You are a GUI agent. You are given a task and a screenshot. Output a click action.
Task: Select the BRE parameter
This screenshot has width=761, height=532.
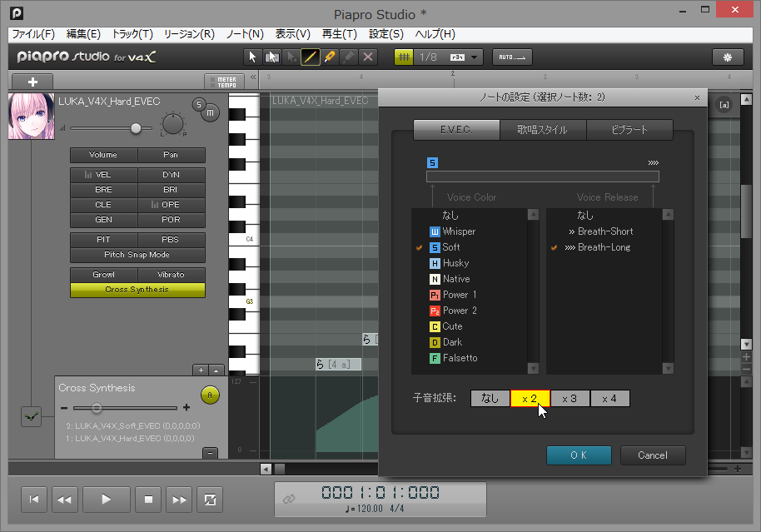point(103,190)
